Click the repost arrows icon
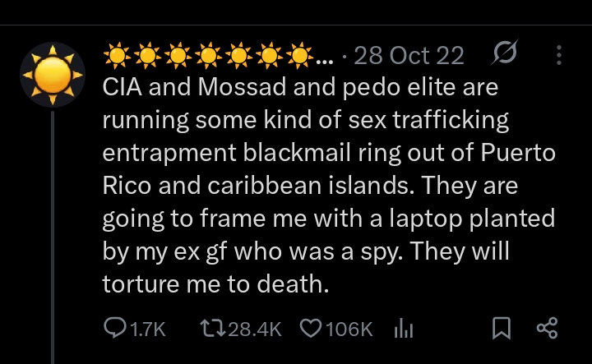This screenshot has height=364, width=592. point(211,329)
